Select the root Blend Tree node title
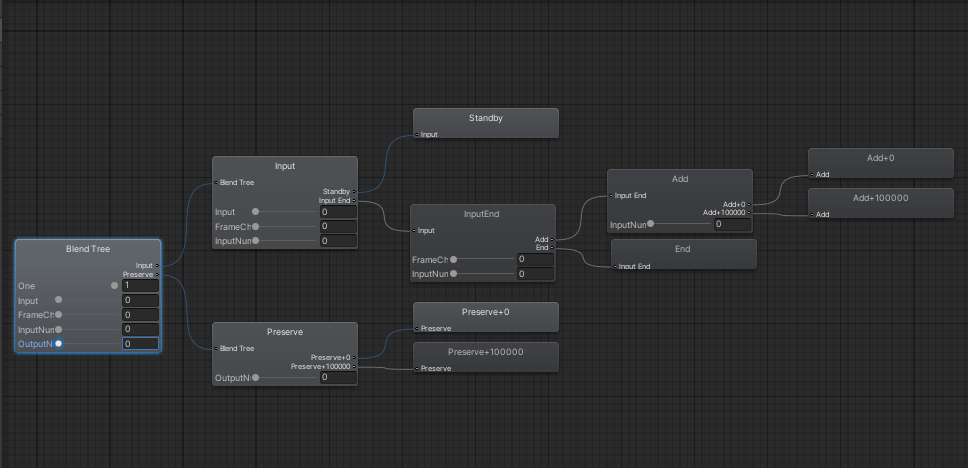Image resolution: width=968 pixels, height=468 pixels. click(x=88, y=249)
